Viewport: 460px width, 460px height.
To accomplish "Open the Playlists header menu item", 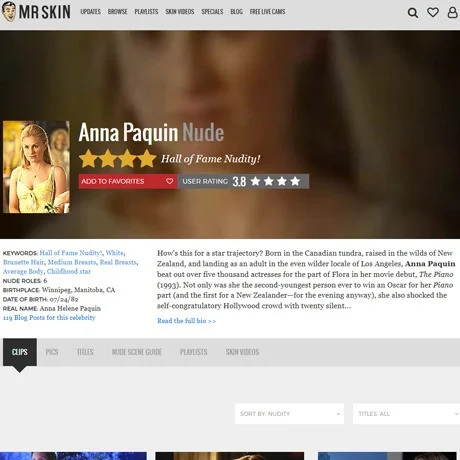I will click(146, 12).
